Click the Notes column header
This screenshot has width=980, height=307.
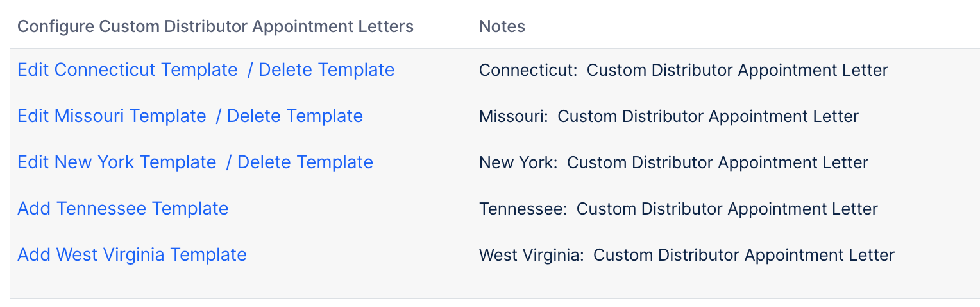pos(502,26)
